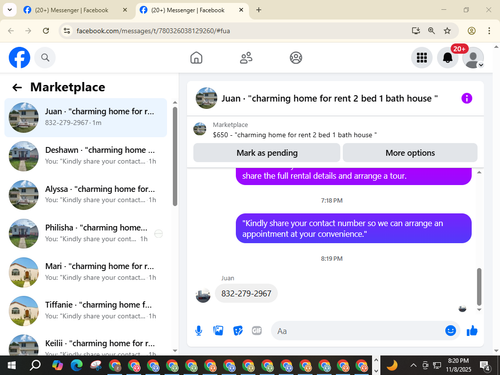Click the site info icon in address bar
This screenshot has width=500, height=375.
(x=67, y=31)
